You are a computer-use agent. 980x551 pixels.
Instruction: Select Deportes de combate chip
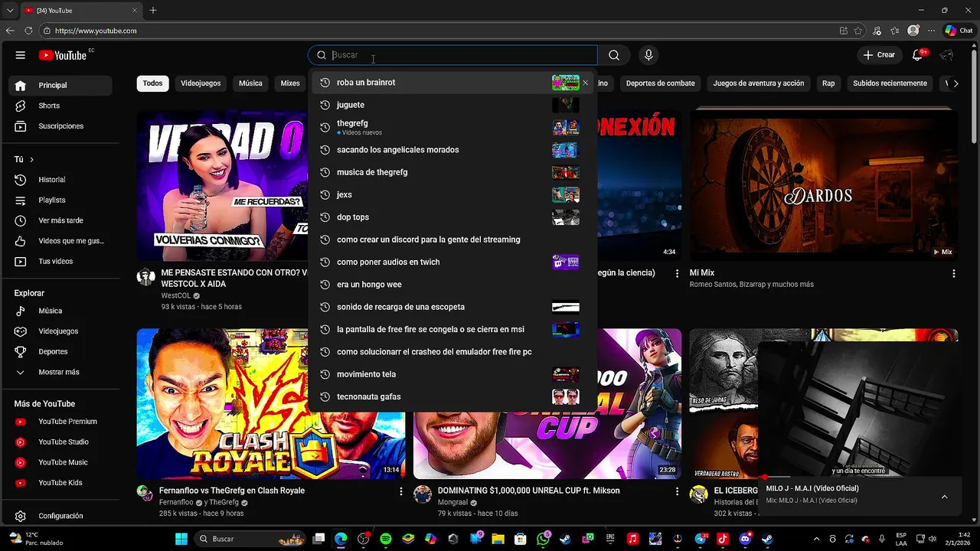pos(660,83)
